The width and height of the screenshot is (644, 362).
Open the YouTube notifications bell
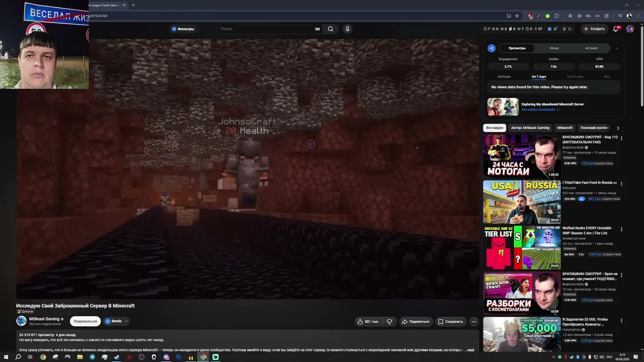tap(616, 29)
